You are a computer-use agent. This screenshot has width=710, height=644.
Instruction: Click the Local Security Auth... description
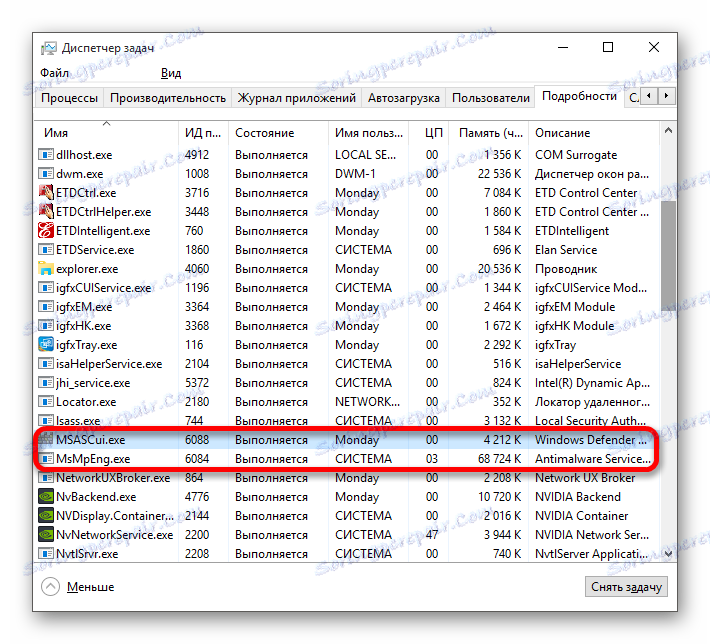click(x=590, y=421)
